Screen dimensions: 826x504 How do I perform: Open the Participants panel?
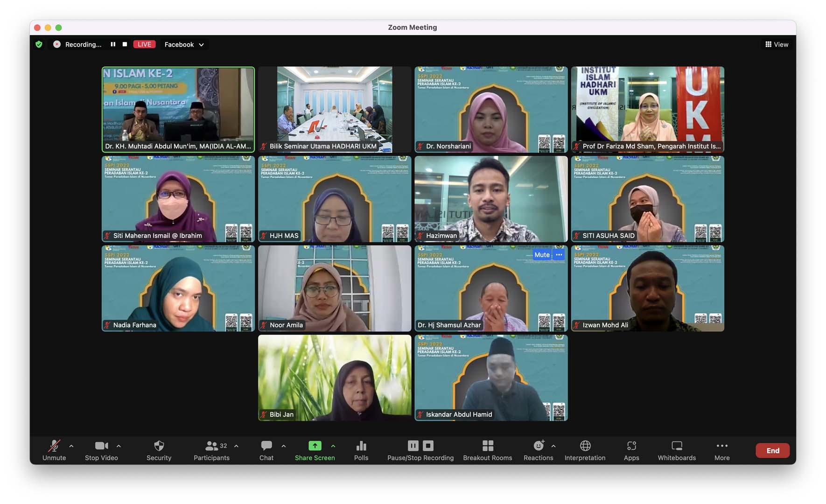211,450
